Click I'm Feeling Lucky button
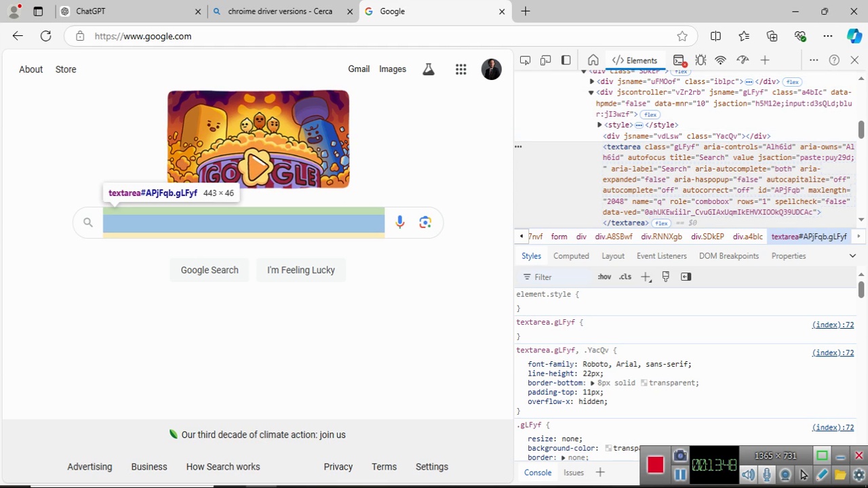 tap(301, 270)
